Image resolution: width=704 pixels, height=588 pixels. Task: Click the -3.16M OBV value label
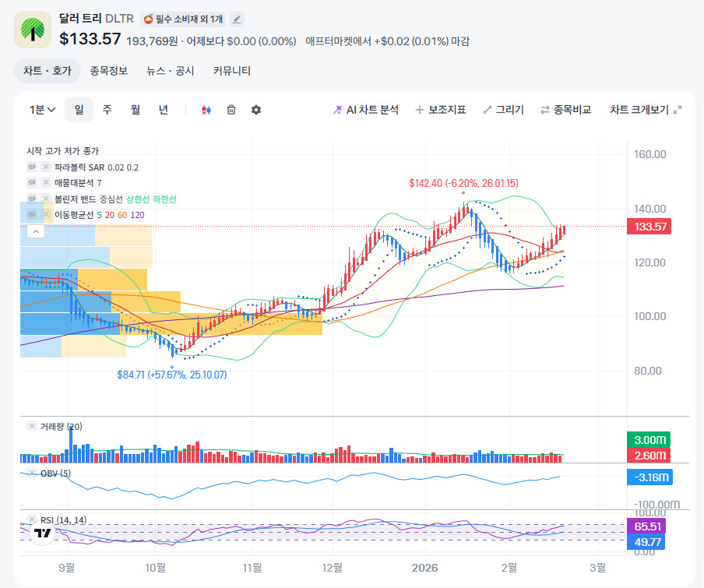pyautogui.click(x=649, y=477)
